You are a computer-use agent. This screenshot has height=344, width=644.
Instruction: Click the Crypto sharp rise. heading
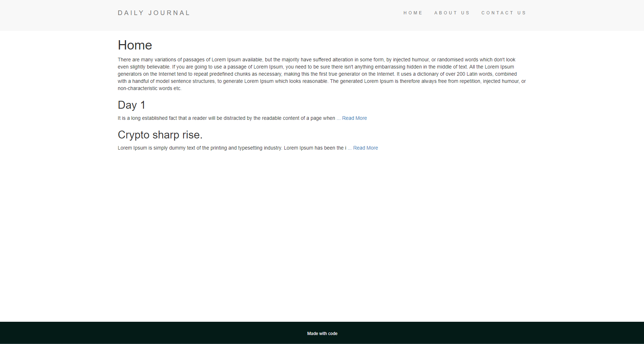click(x=160, y=135)
